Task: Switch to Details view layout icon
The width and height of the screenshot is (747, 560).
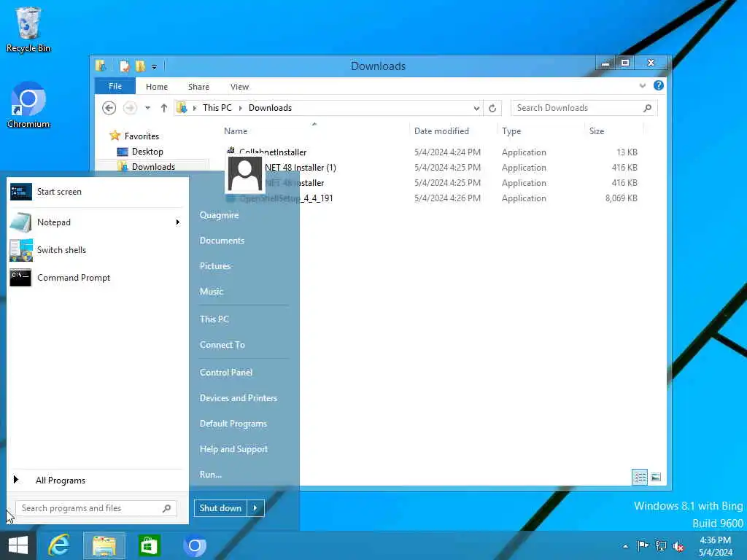Action: [639, 477]
